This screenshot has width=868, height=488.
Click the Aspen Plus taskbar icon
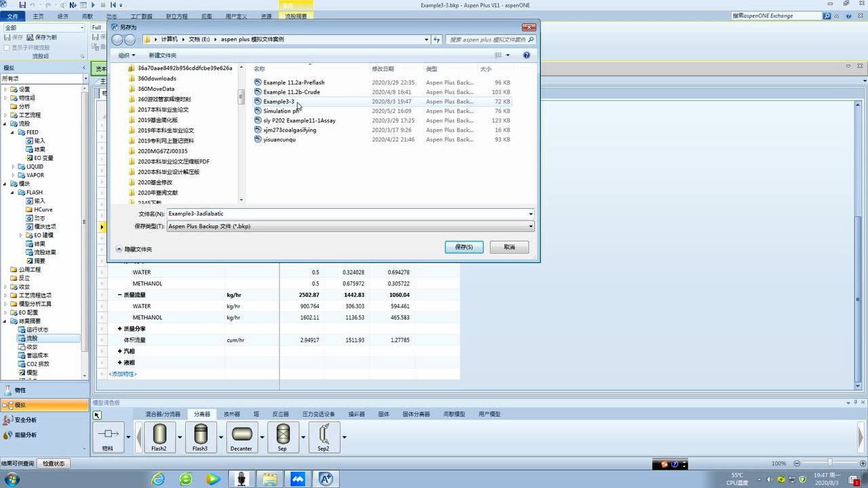point(325,479)
